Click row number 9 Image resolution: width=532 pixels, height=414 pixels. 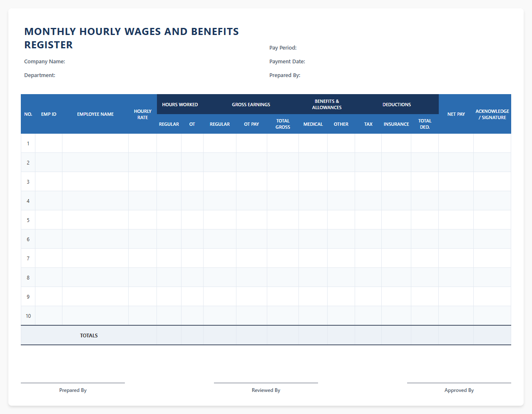[x=28, y=297]
